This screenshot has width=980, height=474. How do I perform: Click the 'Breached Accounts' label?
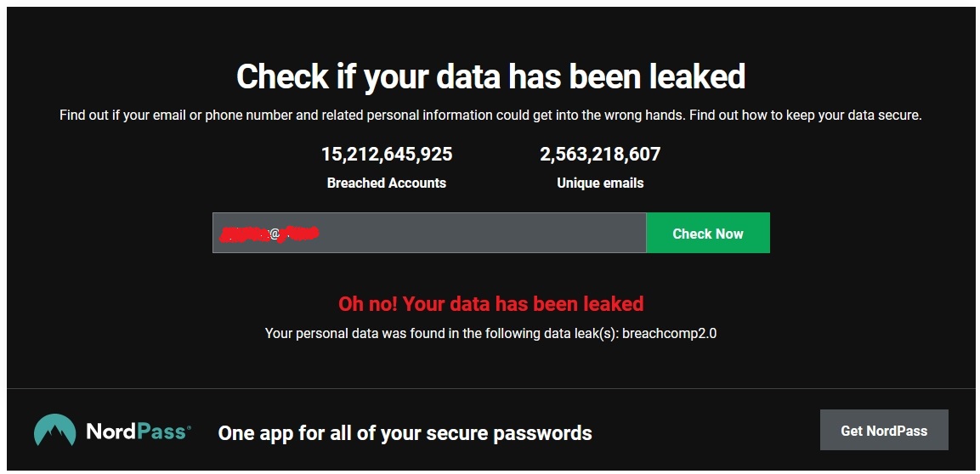click(x=387, y=183)
